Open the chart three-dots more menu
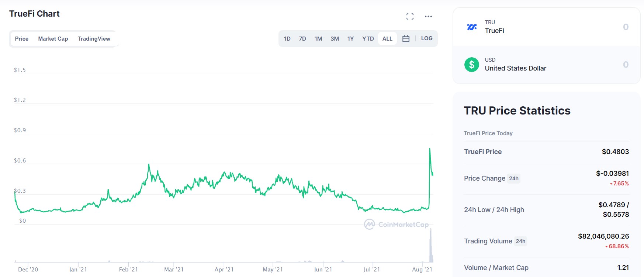 coord(428,16)
